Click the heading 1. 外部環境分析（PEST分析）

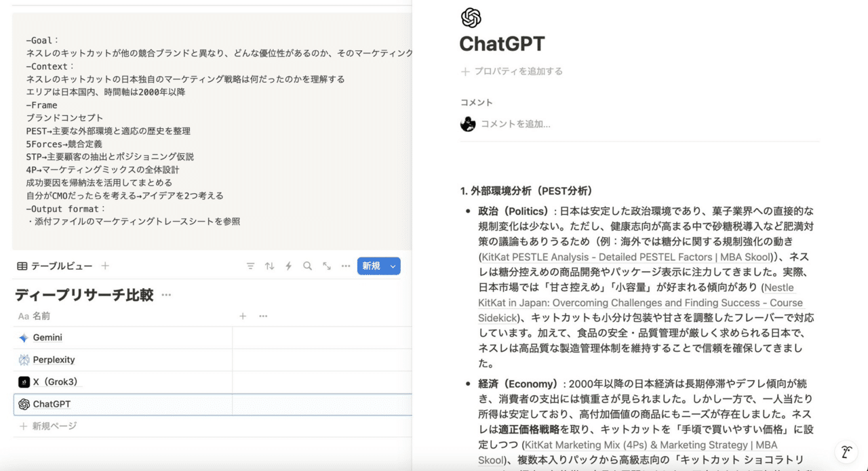click(527, 190)
